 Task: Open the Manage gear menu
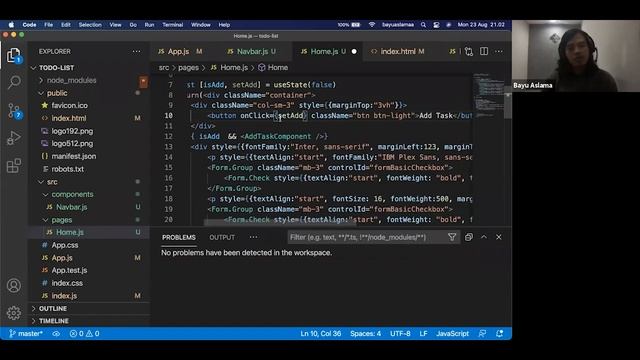(x=13, y=313)
